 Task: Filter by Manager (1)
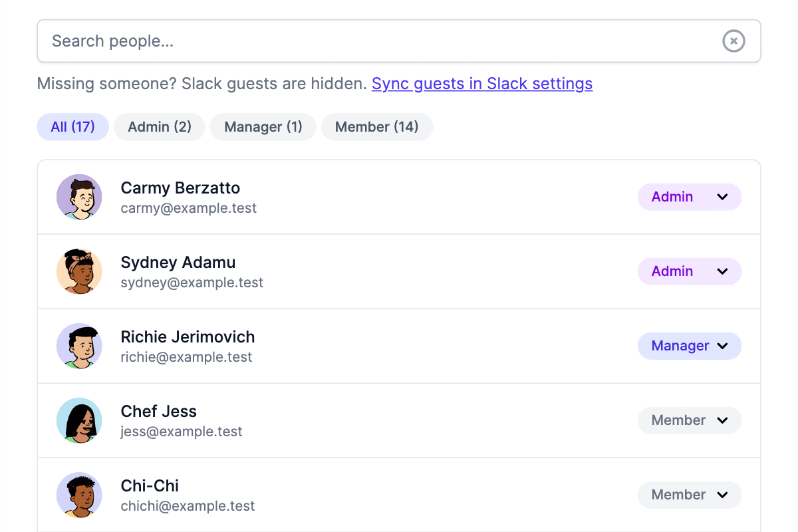[x=263, y=126]
